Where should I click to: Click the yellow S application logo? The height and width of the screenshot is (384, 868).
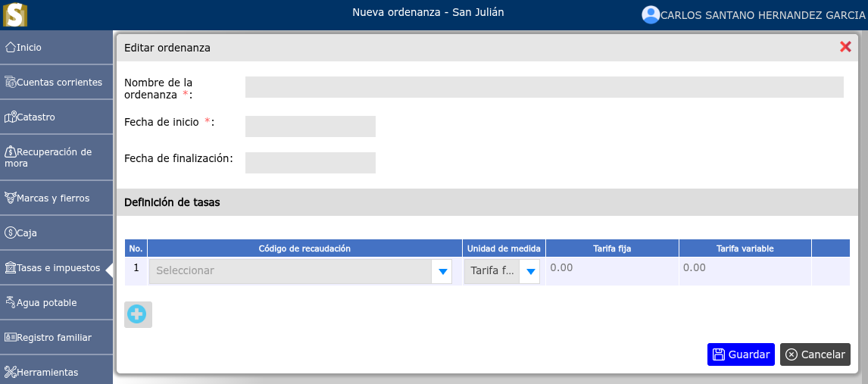coord(15,14)
